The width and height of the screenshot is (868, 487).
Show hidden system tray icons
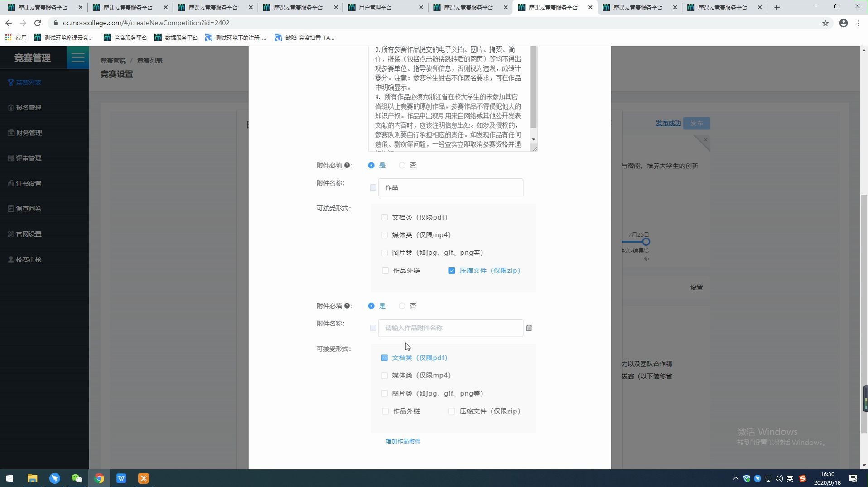(x=736, y=478)
